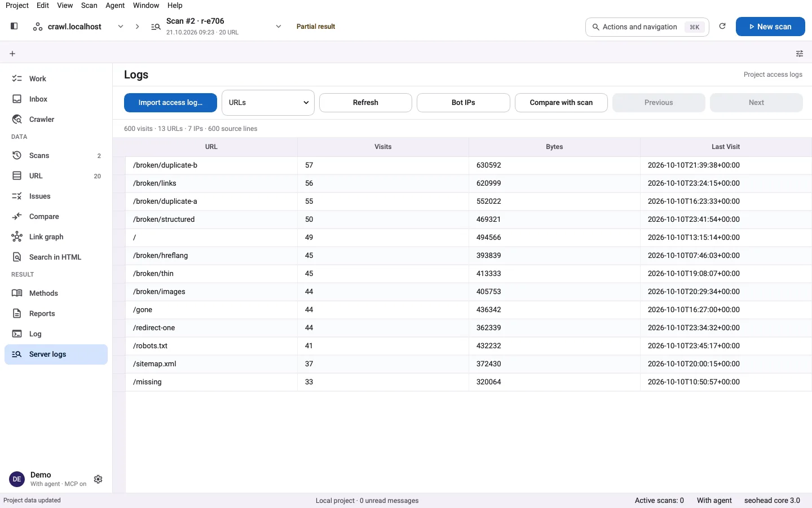812x508 pixels.
Task: Open the filter settings sliders icon
Action: [800, 54]
